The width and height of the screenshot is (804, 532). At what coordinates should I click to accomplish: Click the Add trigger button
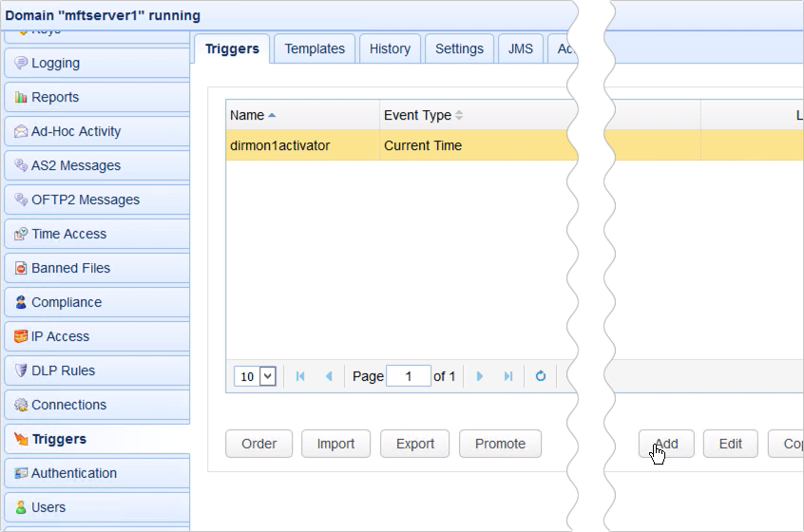pos(666,444)
